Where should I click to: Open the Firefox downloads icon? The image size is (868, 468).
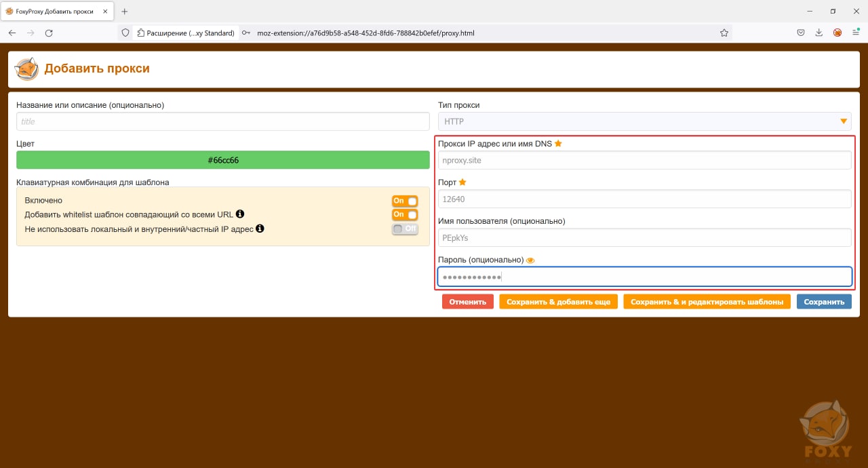point(819,33)
